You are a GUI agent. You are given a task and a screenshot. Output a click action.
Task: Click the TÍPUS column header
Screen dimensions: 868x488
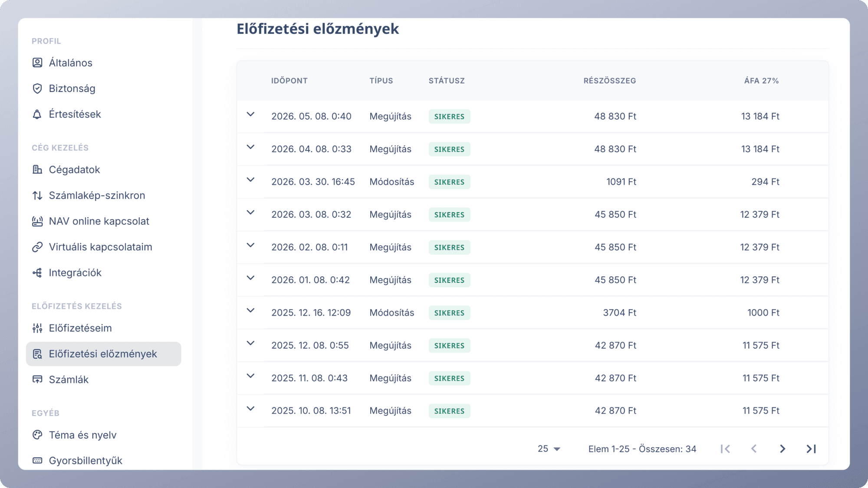[381, 81]
